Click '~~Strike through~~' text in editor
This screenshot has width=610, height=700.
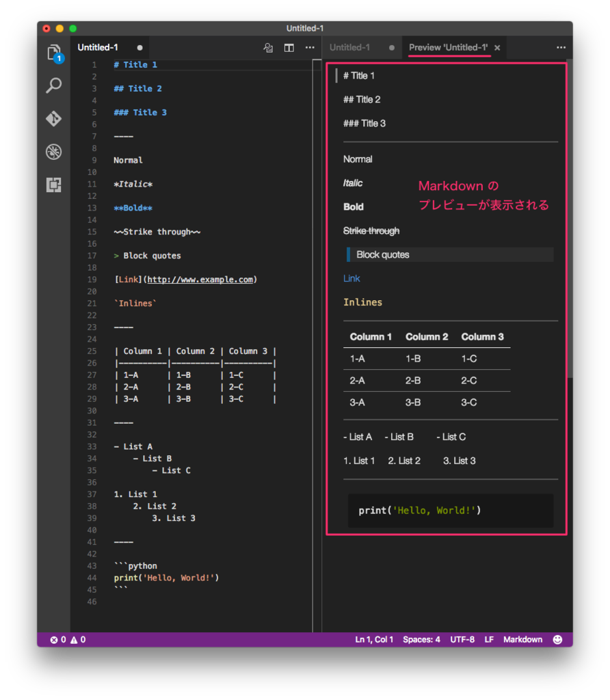pyautogui.click(x=157, y=232)
